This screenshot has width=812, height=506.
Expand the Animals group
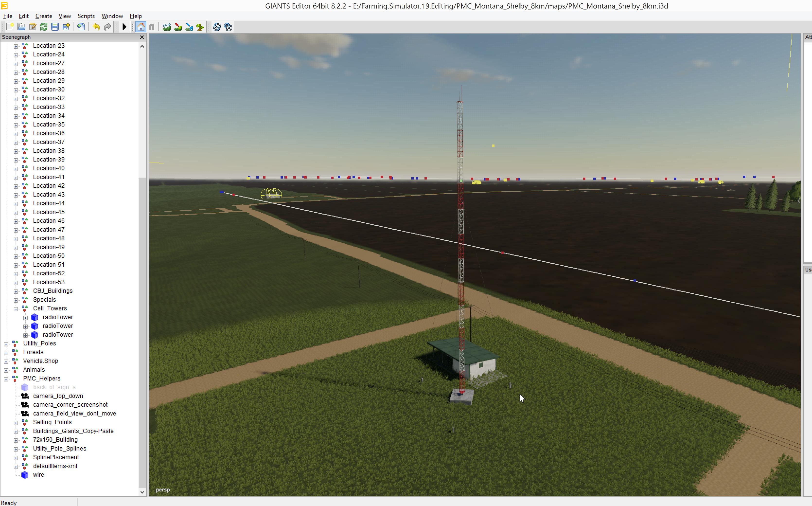6,370
